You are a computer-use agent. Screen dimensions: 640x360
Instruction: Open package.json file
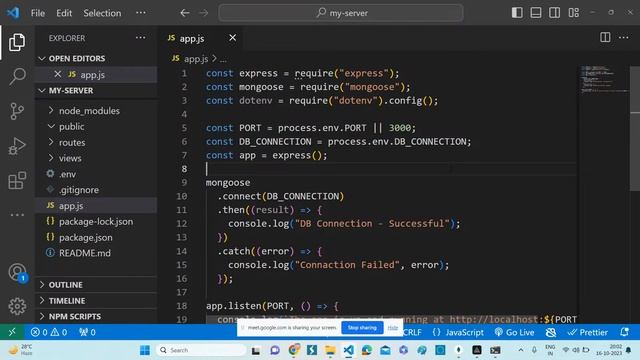coord(96,238)
